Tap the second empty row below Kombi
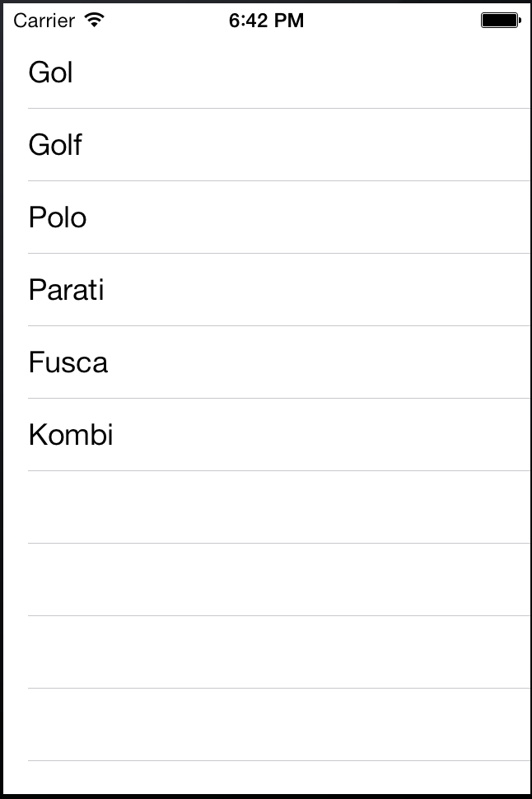The height and width of the screenshot is (799, 532). point(266,580)
